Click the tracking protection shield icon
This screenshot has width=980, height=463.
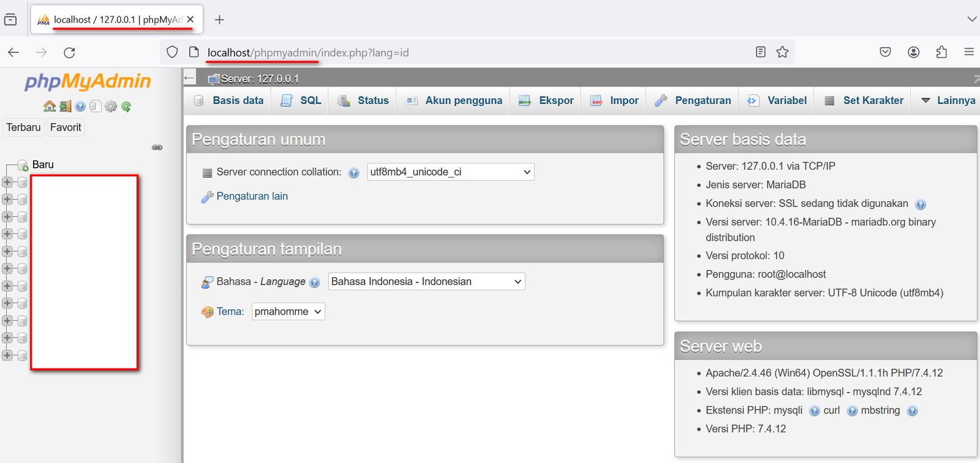click(172, 53)
